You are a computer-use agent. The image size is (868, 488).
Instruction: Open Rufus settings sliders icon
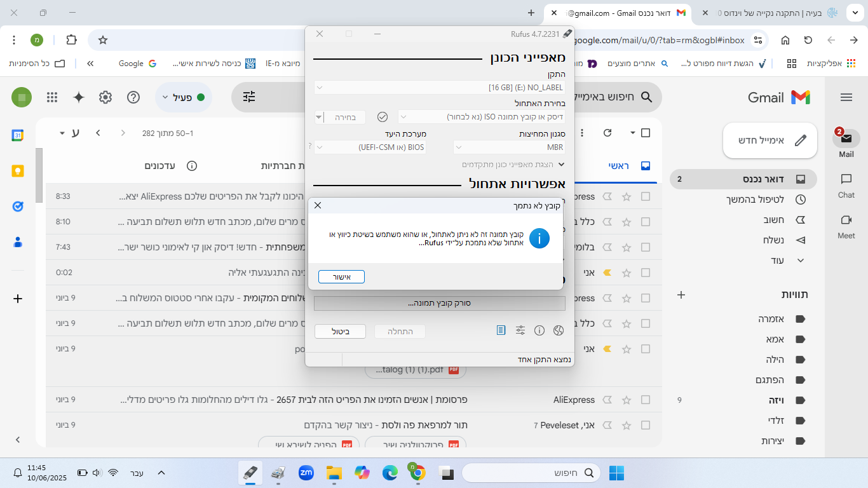point(520,330)
